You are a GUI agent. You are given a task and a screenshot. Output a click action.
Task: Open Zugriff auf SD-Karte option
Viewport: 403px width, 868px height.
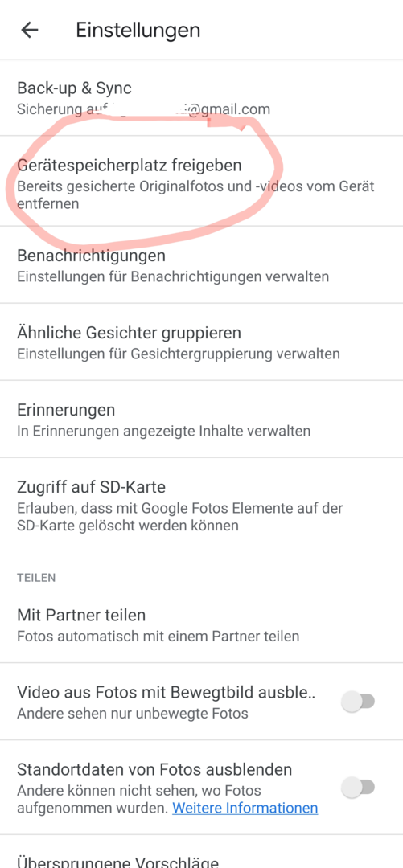(201, 506)
